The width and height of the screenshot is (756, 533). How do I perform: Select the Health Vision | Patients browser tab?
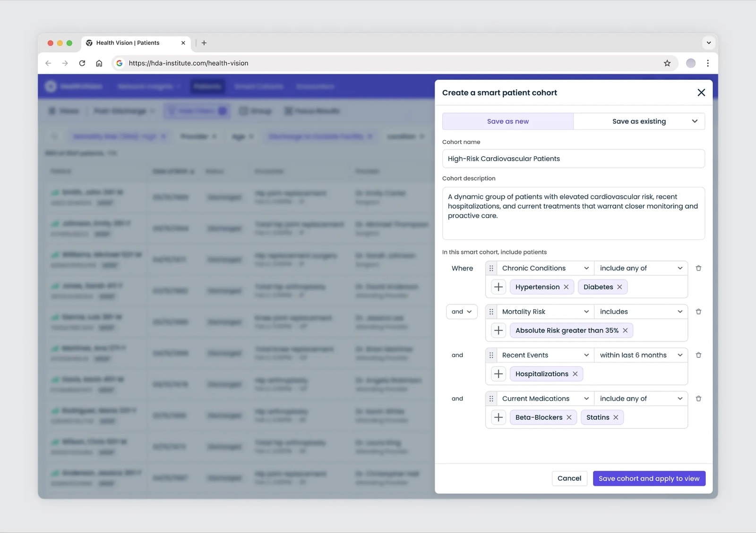136,43
